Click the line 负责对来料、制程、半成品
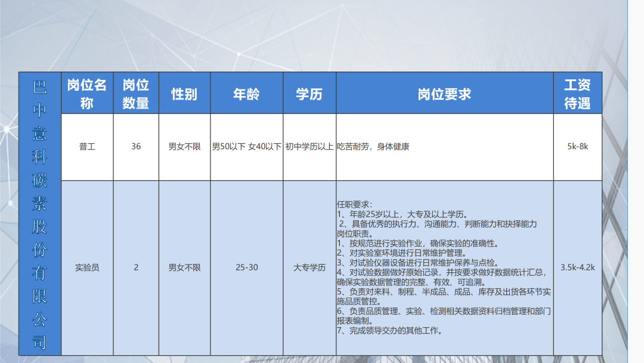This screenshot has height=363, width=644. pos(444,296)
